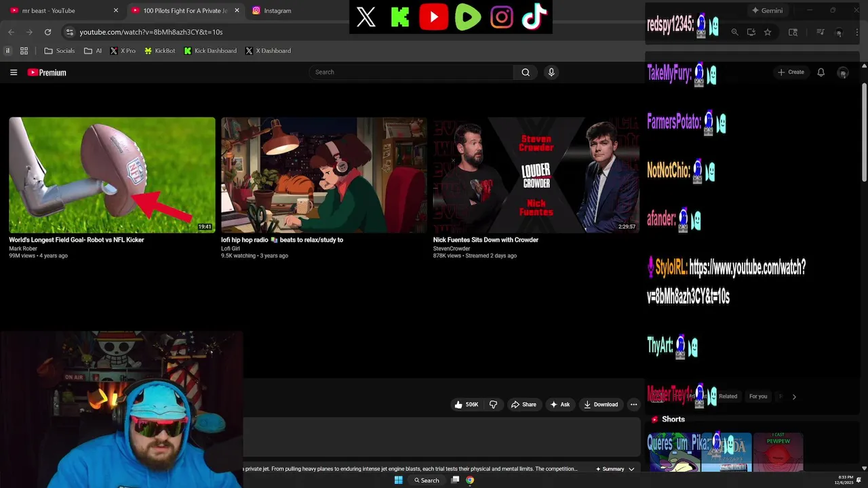The width and height of the screenshot is (868, 488).
Task: Go to YouTube Premium home logo
Action: coord(47,73)
